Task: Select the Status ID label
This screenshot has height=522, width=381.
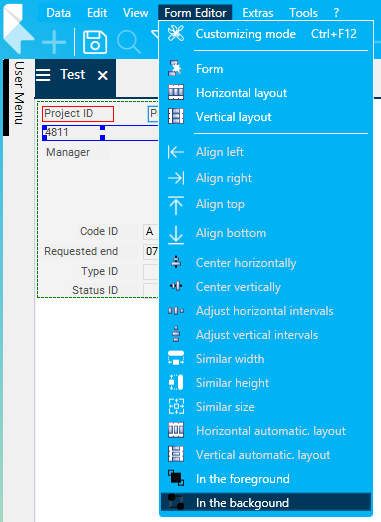Action: 95,290
